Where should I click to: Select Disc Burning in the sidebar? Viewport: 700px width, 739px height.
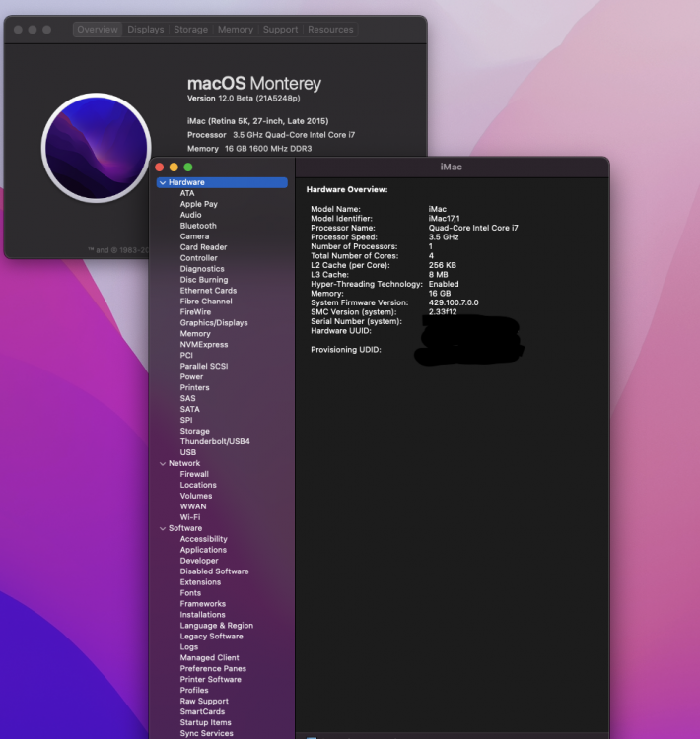click(204, 280)
